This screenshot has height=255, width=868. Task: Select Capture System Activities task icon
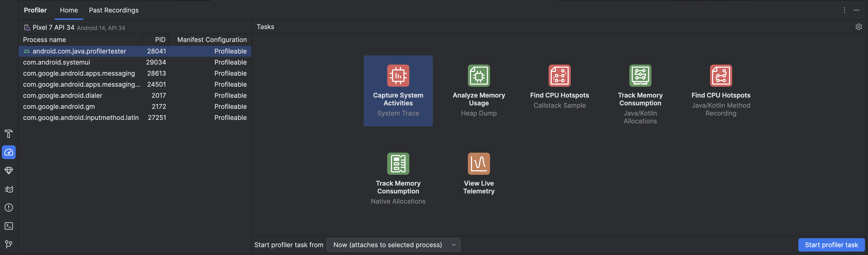398,75
